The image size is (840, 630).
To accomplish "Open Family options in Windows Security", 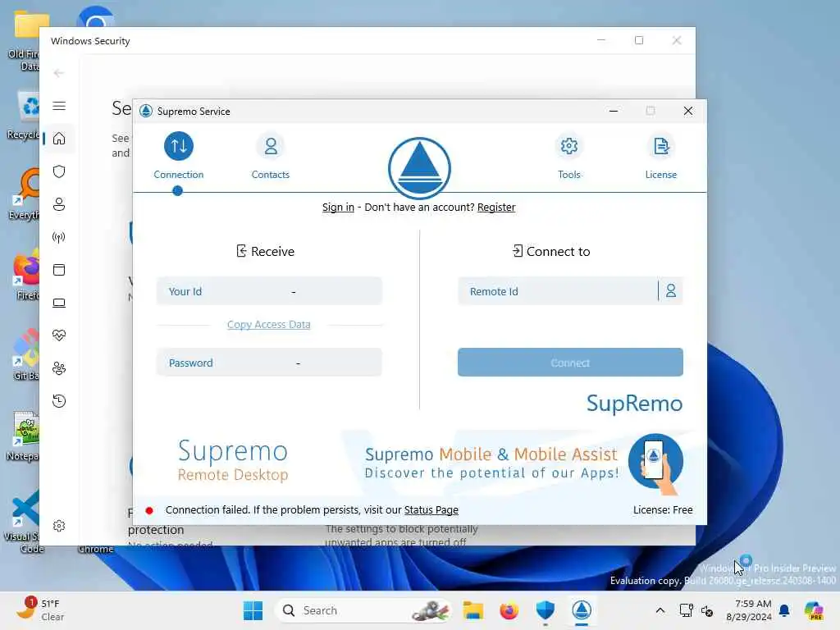I will (x=59, y=368).
